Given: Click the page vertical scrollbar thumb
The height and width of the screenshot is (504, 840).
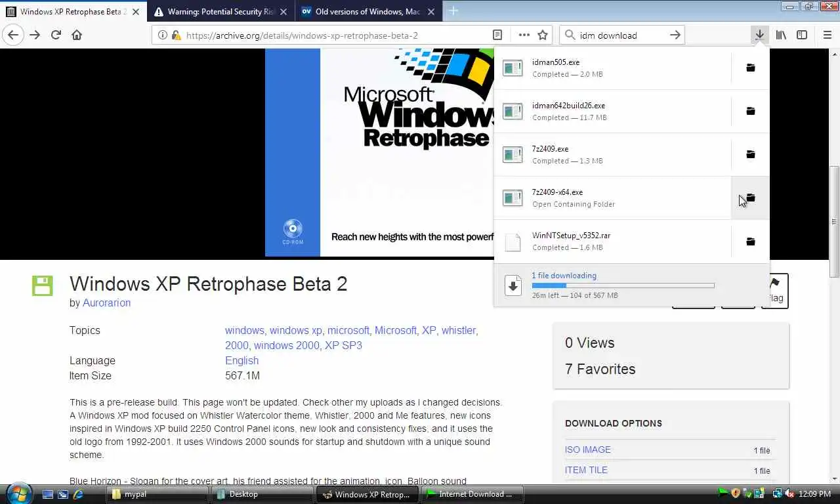Looking at the screenshot, I should point(834,221).
